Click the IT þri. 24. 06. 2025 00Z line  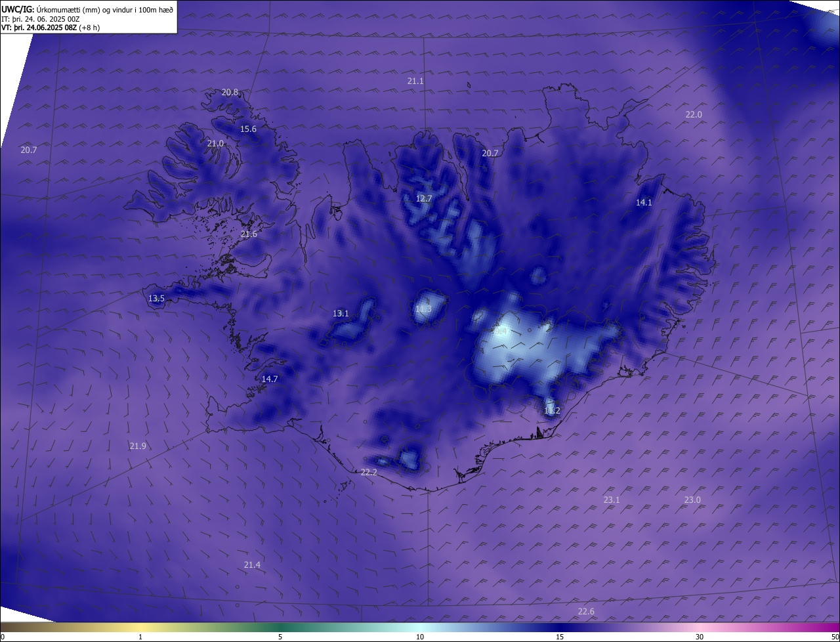point(41,19)
